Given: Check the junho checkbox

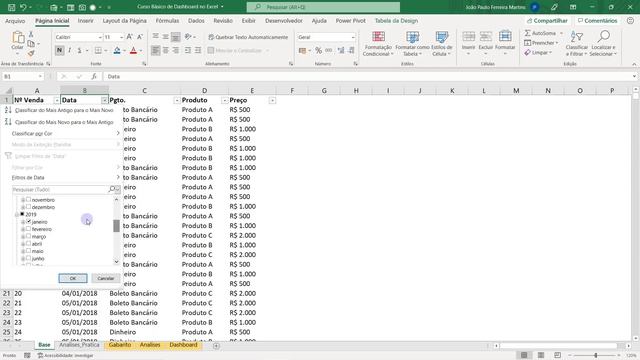Looking at the screenshot, I should (29, 258).
